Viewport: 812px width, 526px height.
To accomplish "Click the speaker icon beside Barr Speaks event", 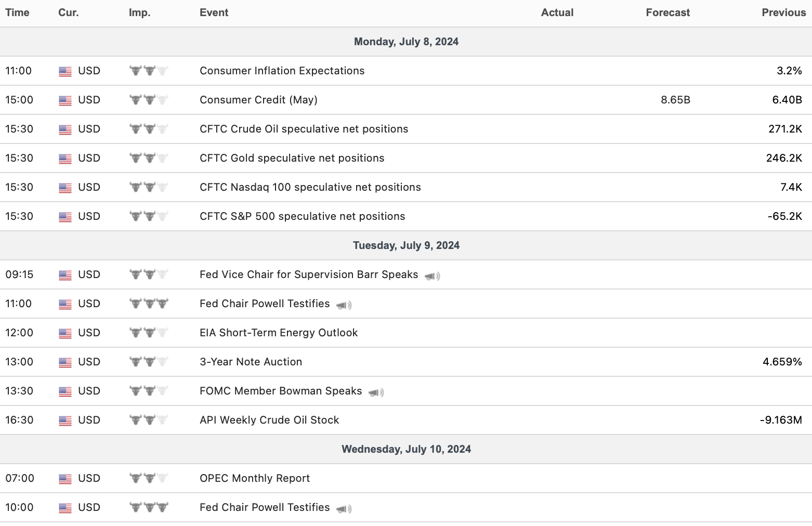I will tap(432, 276).
